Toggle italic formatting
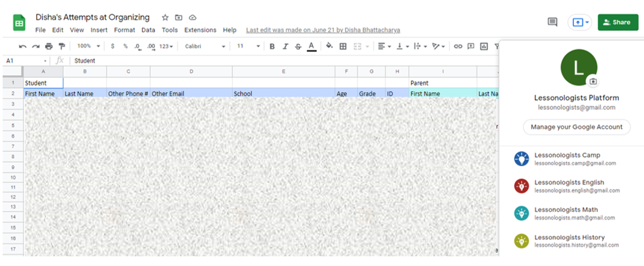 point(285,47)
